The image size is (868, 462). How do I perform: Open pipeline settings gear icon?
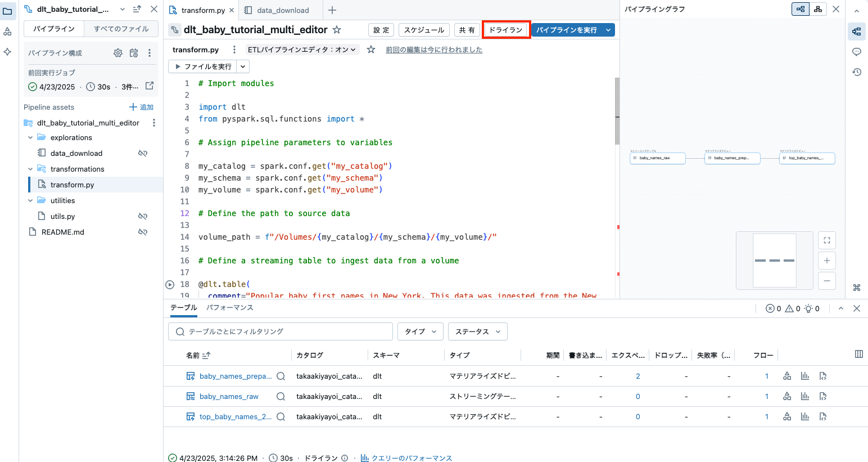click(x=117, y=52)
